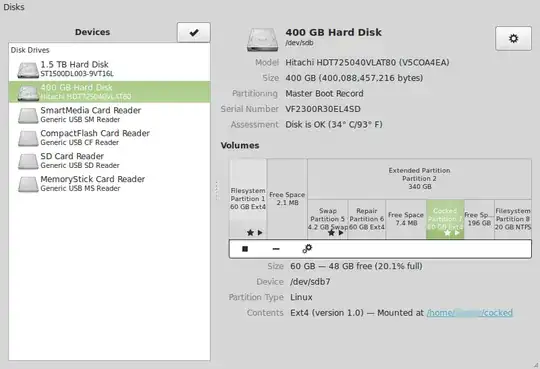Open the drive gear menu button

pyautogui.click(x=513, y=38)
